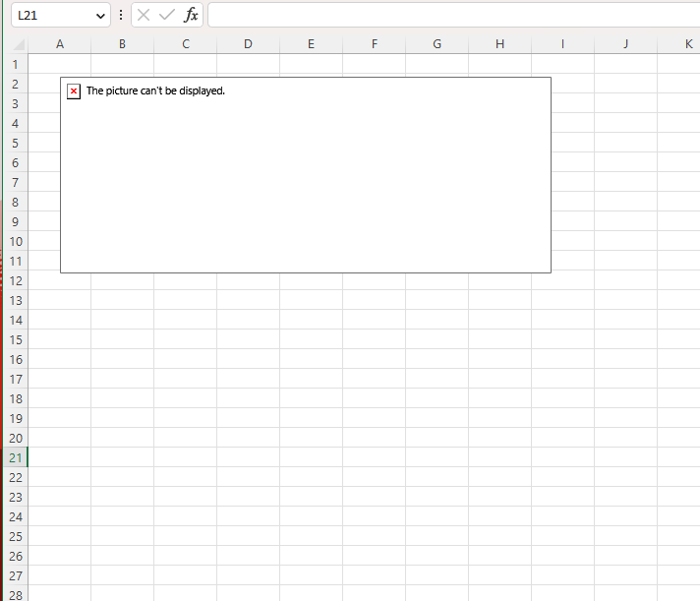This screenshot has width=700, height=601.
Task: Click the three-dot formula bar handle
Action: (121, 15)
